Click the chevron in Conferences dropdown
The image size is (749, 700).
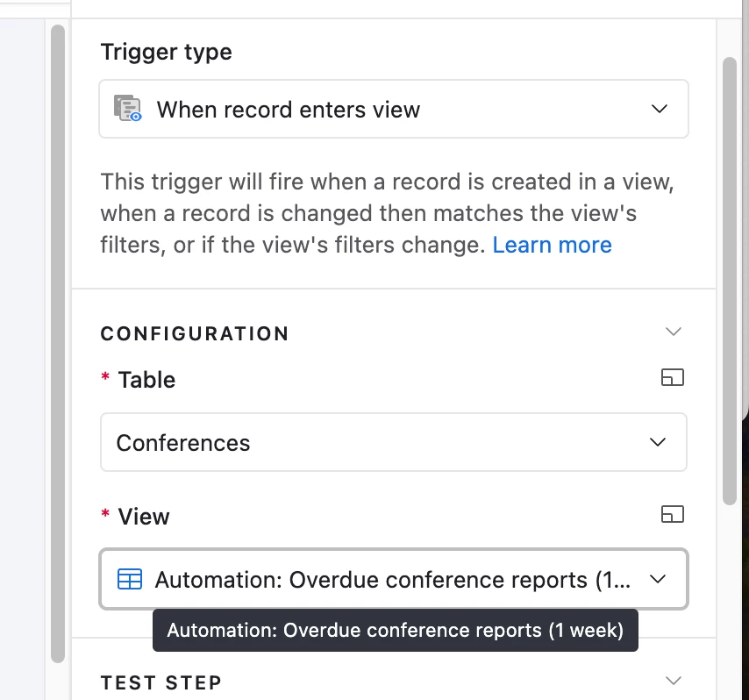(x=658, y=442)
